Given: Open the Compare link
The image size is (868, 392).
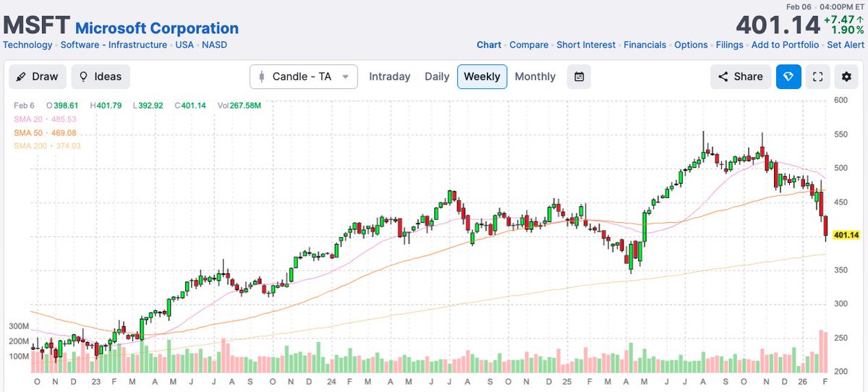Looking at the screenshot, I should click(529, 45).
